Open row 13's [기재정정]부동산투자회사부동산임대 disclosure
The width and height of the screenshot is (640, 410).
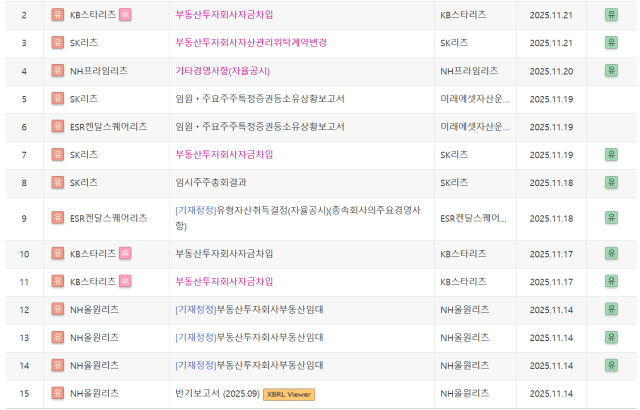click(249, 337)
